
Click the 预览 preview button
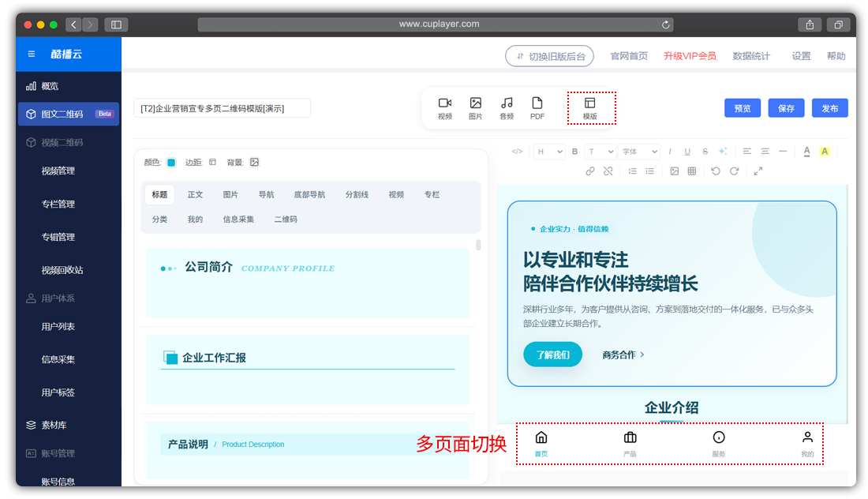click(743, 108)
